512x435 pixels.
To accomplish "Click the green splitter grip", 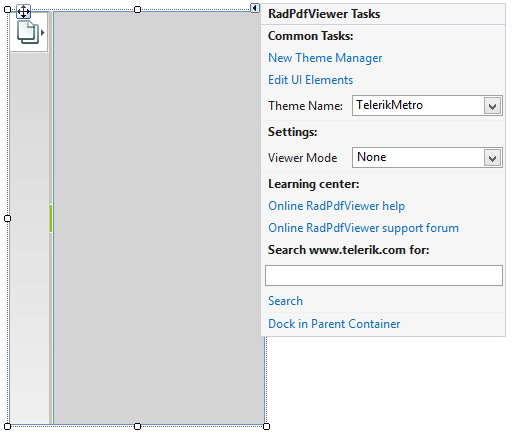I will [51, 218].
